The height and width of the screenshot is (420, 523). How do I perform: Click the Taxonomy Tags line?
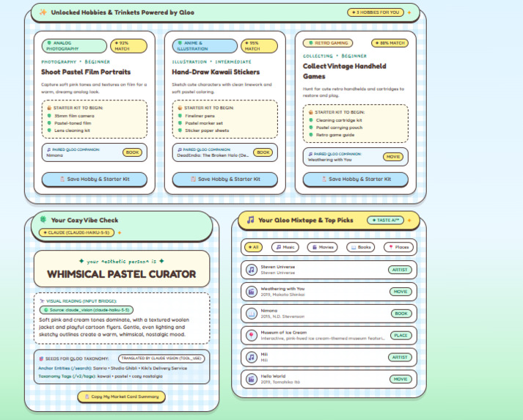pos(100,376)
